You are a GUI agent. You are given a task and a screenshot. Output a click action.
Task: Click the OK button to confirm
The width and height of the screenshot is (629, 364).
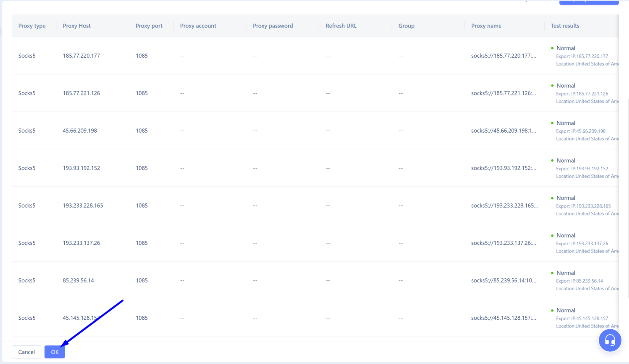54,352
